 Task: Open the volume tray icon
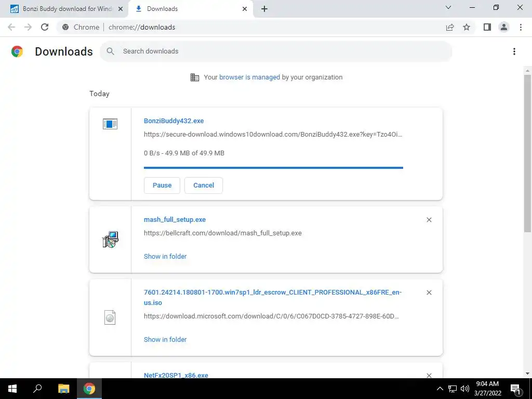[x=465, y=389]
